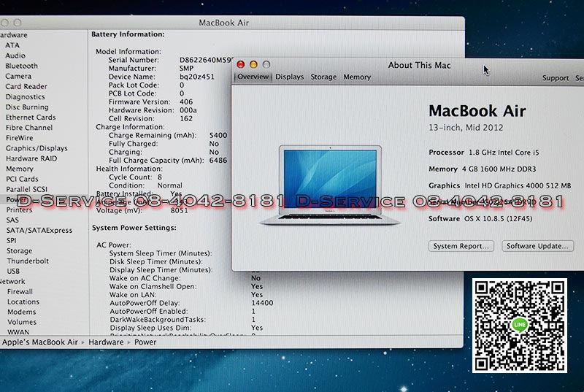The height and width of the screenshot is (392, 584).
Task: Select Modems in the sidebar
Action: (22, 312)
